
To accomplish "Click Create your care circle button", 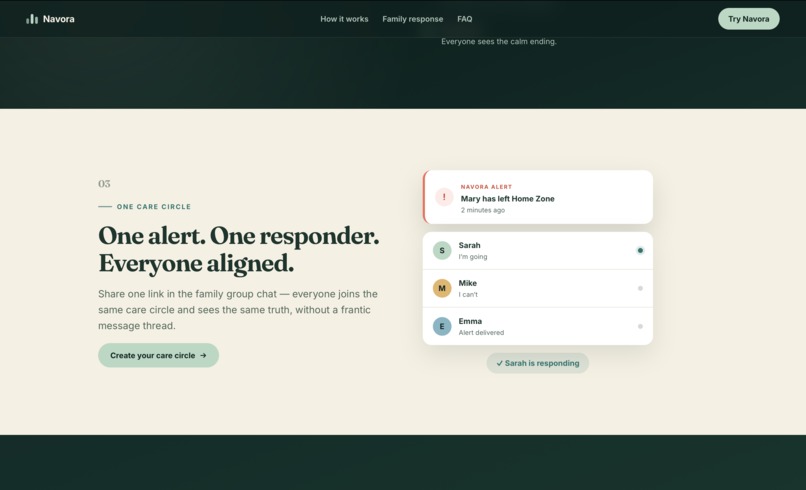I will [158, 355].
